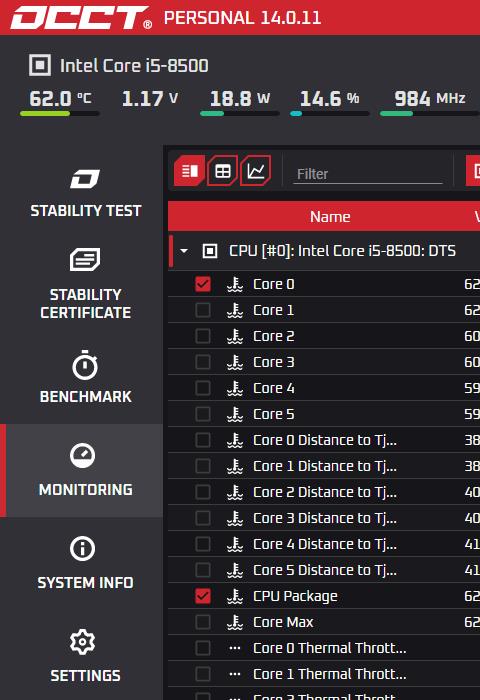Click the Settings gear icon

pos(83,642)
